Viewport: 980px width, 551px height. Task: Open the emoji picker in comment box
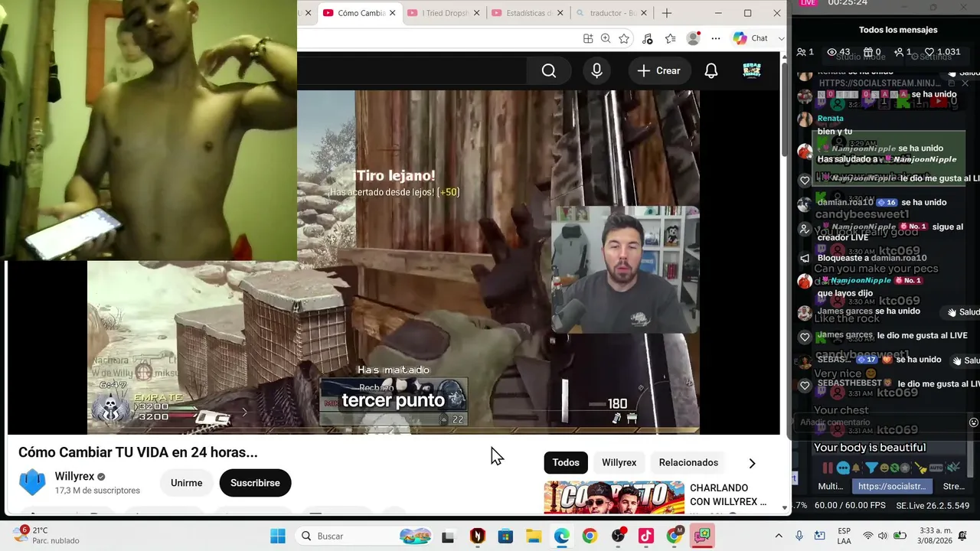pos(973,422)
